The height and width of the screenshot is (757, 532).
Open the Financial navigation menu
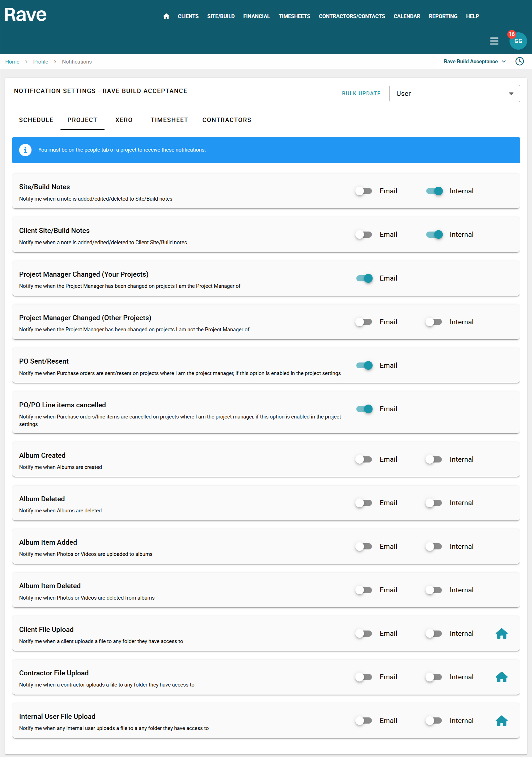[x=256, y=16]
